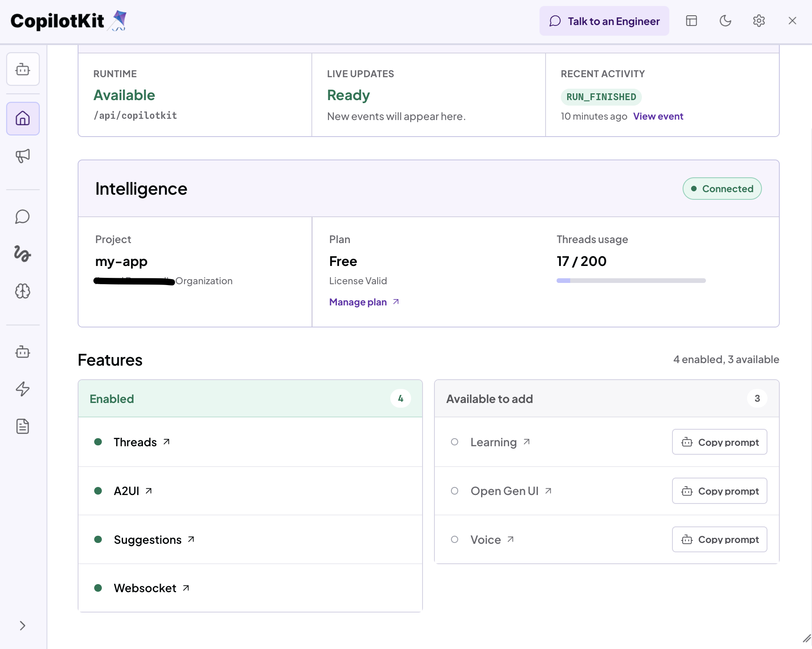Click the RUN_FINISHED activity badge
The image size is (812, 649).
601,97
